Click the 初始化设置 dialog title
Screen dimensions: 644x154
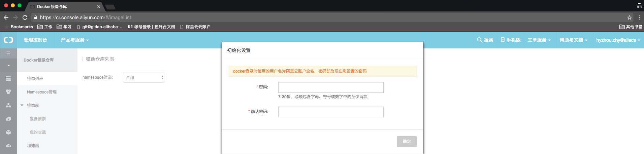(x=239, y=50)
